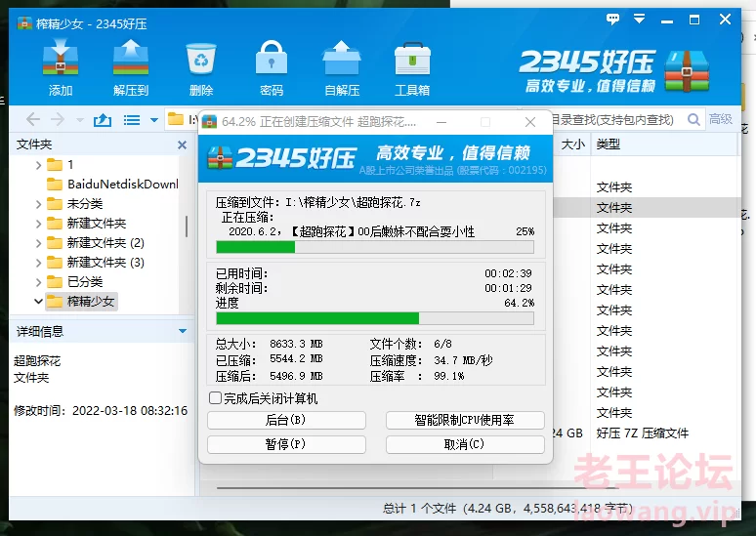Image resolution: width=756 pixels, height=536 pixels.
Task: Open the navigation history dropdown arrow
Action: click(79, 120)
